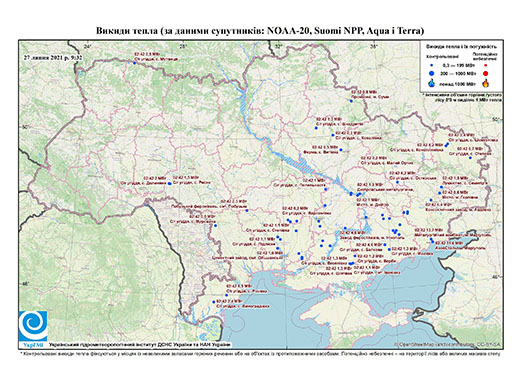The image size is (520, 368).
Task: Click the "27 липня 2021 р. 9:32" date stamp
Action: coord(53,57)
